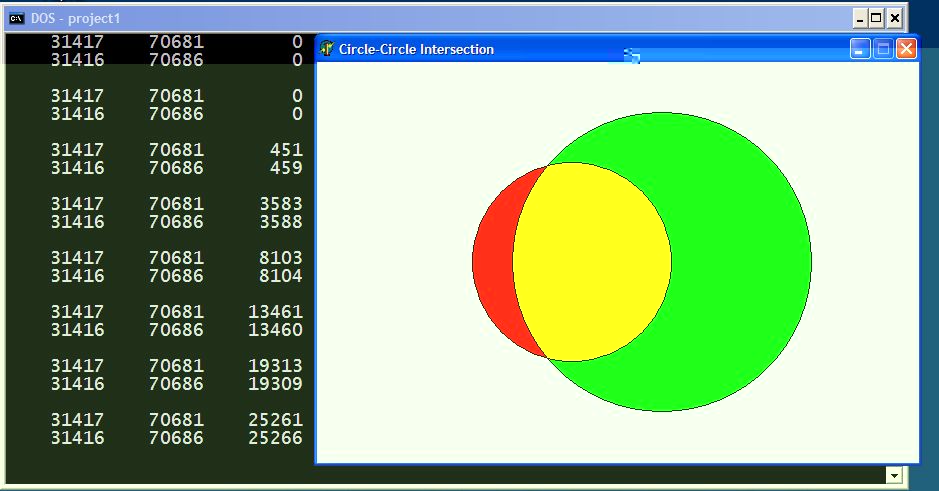939x491 pixels.
Task: Maximize the DOS - project1 window
Action: point(877,18)
